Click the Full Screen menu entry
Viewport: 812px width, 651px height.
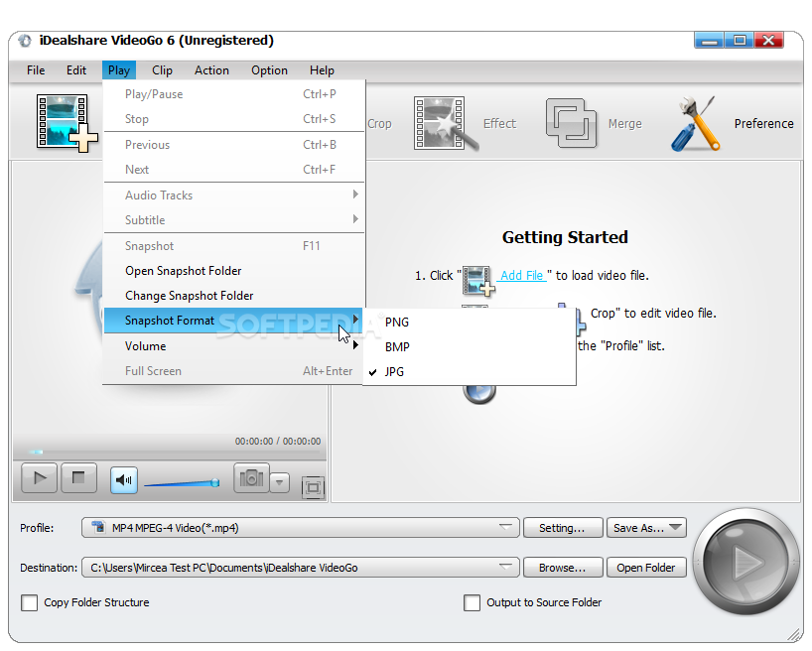click(x=234, y=371)
